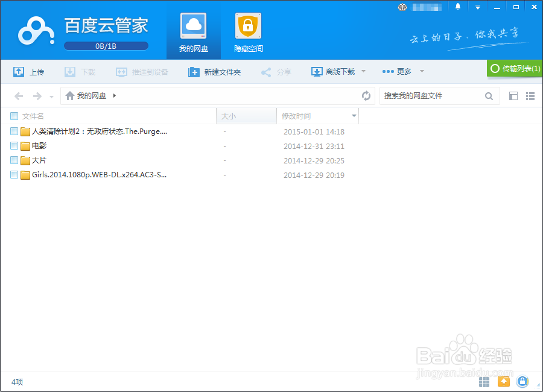Refresh the file list
543x392 pixels.
click(x=367, y=95)
